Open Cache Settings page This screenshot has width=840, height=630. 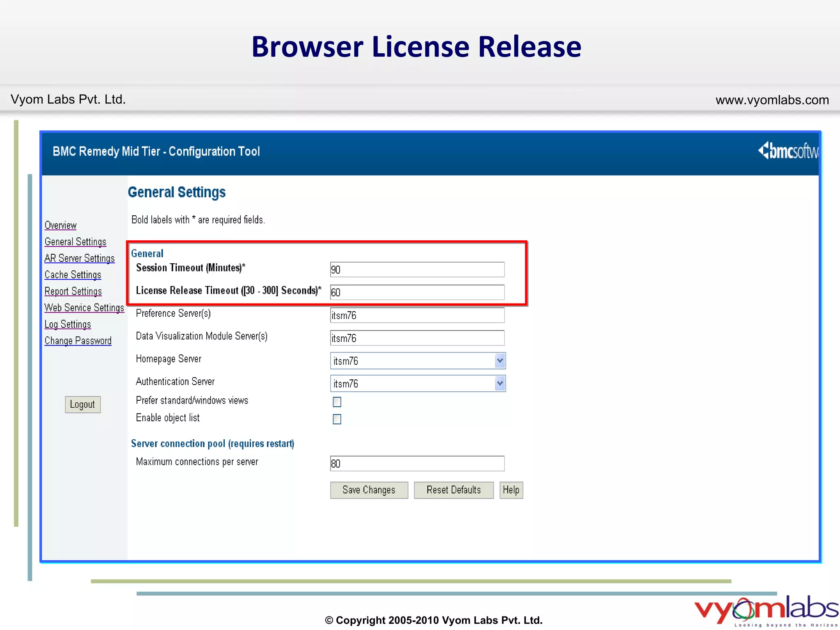tap(73, 274)
